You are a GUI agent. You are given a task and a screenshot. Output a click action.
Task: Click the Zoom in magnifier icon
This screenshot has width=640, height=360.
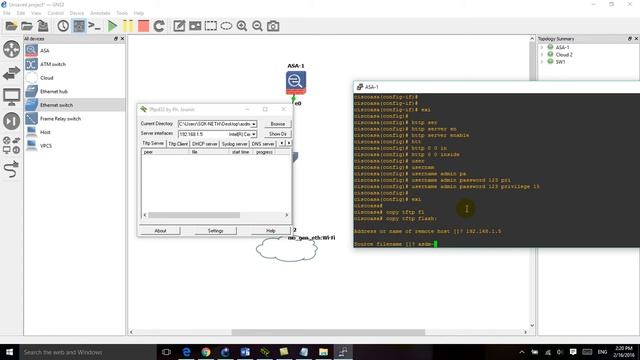click(242, 26)
